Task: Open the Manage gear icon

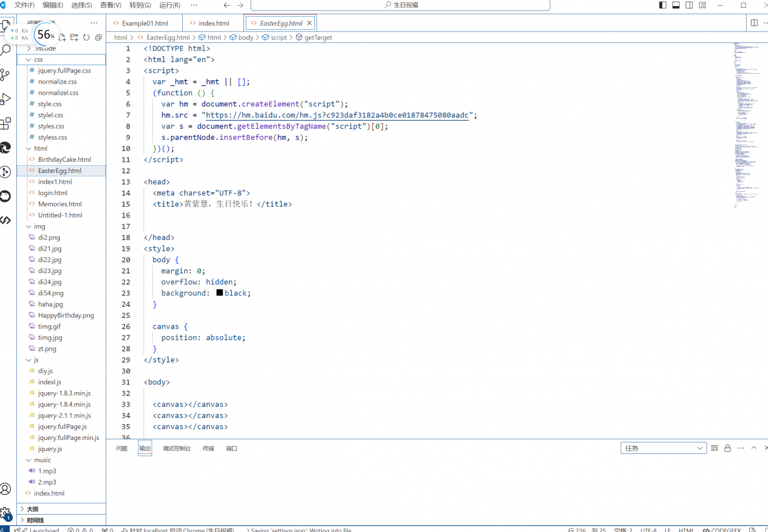Action: [x=6, y=513]
